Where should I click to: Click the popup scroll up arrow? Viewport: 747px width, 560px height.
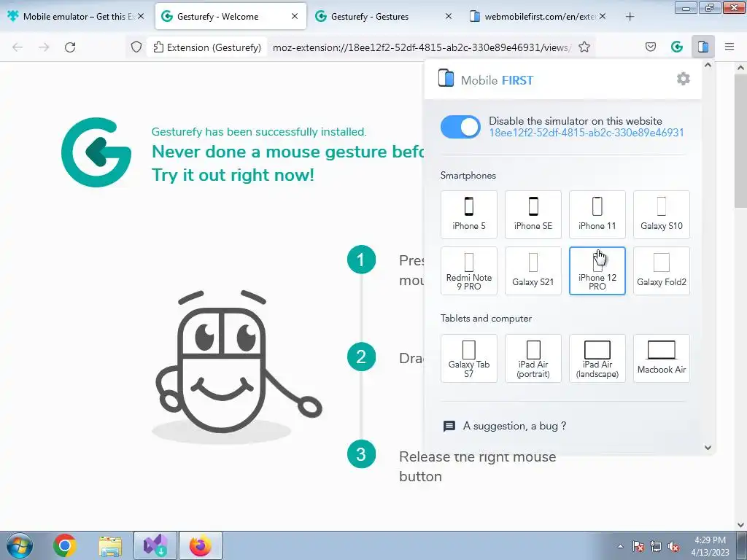click(708, 65)
